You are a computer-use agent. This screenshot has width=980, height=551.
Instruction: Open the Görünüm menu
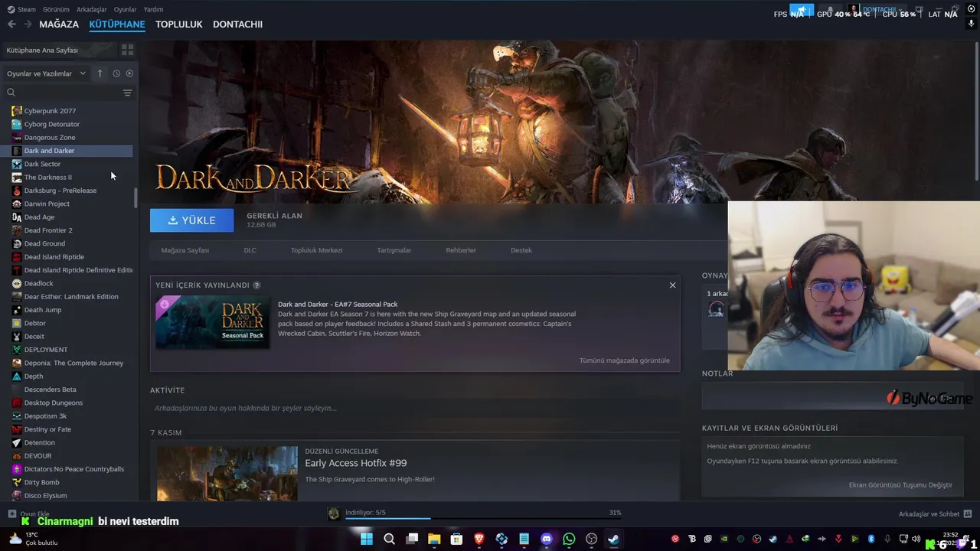(x=56, y=9)
